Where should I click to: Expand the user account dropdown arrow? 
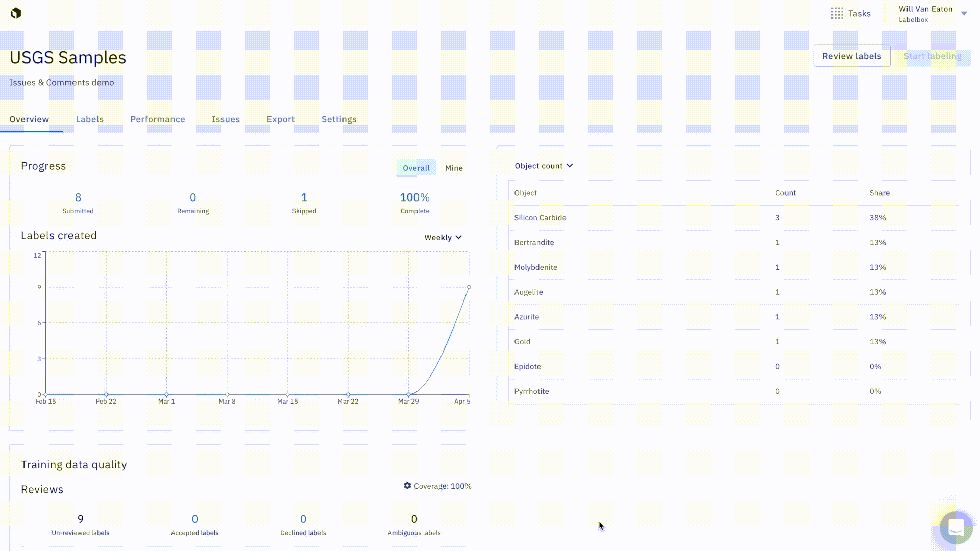pos(964,14)
